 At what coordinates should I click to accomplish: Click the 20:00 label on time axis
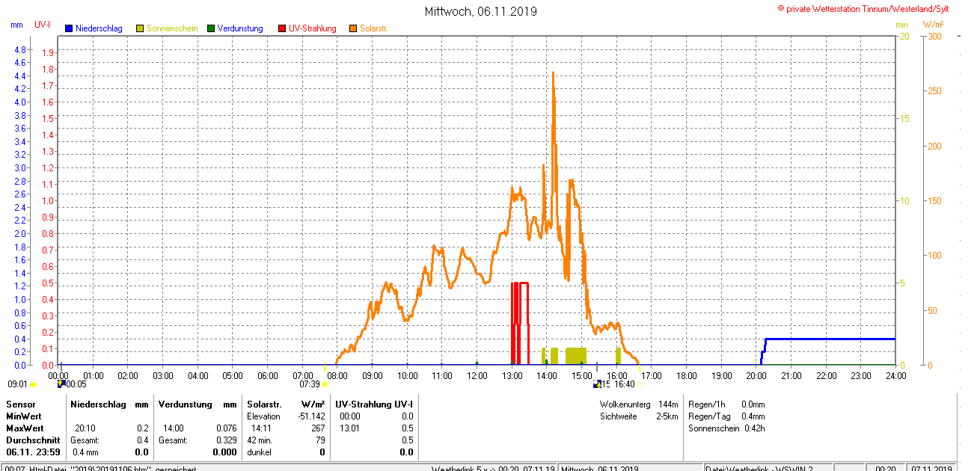pos(756,375)
